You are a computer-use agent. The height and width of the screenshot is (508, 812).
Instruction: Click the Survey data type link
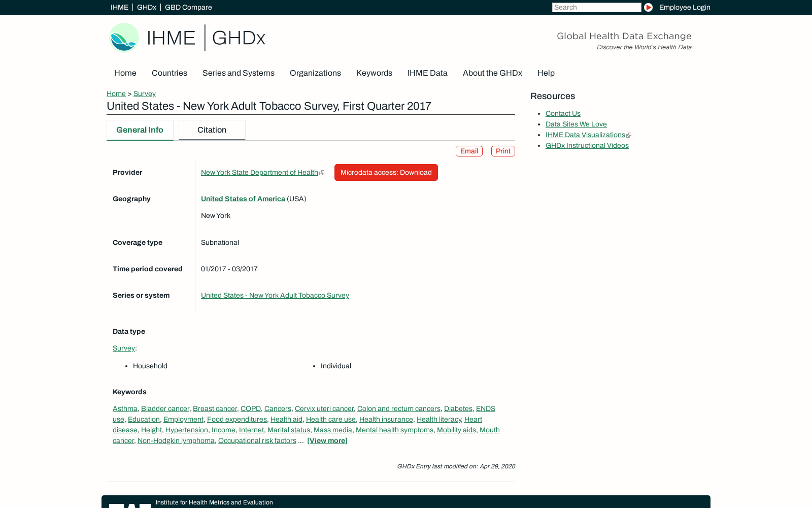pyautogui.click(x=124, y=348)
